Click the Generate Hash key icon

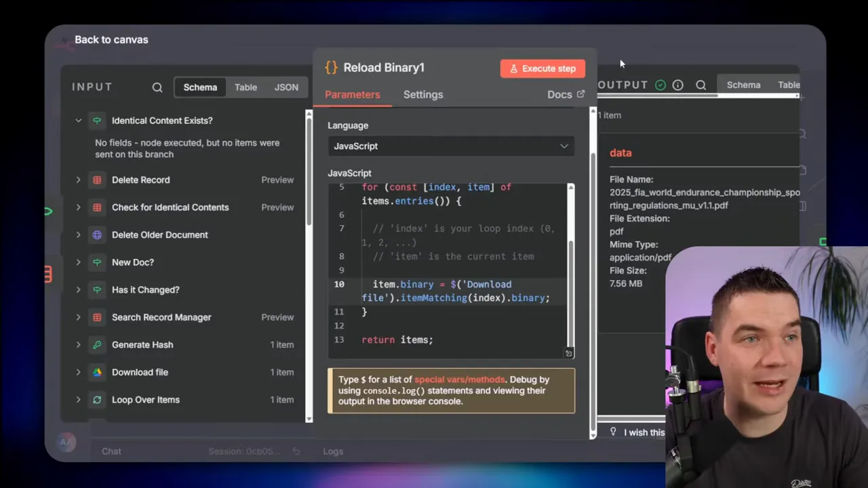click(97, 345)
